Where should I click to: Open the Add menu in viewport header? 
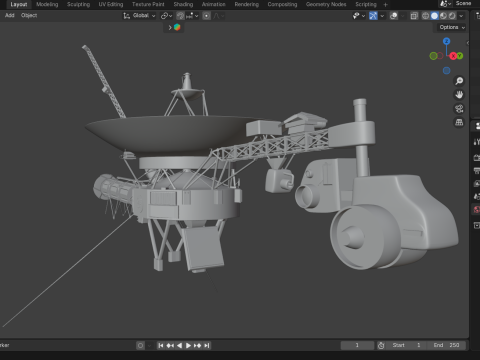click(x=10, y=15)
